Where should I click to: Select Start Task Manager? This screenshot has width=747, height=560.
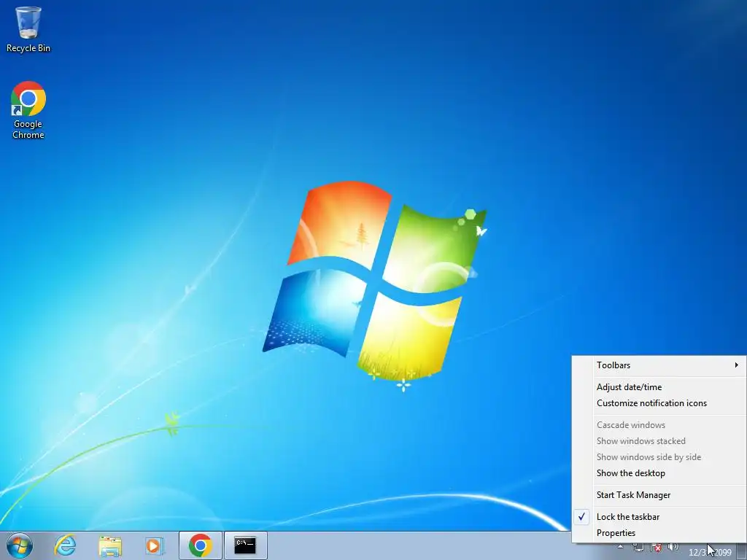coord(659,495)
